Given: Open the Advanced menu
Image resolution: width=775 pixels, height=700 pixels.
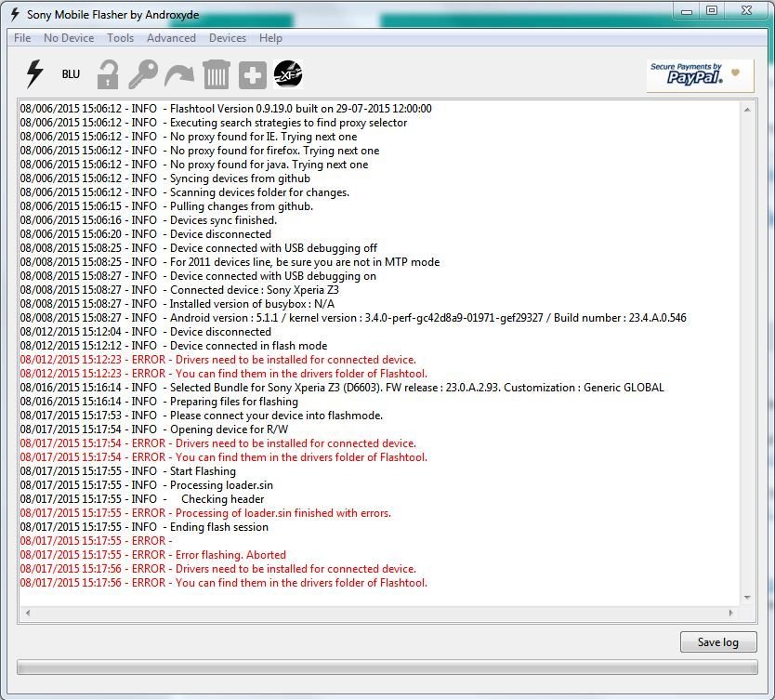Looking at the screenshot, I should [x=171, y=38].
